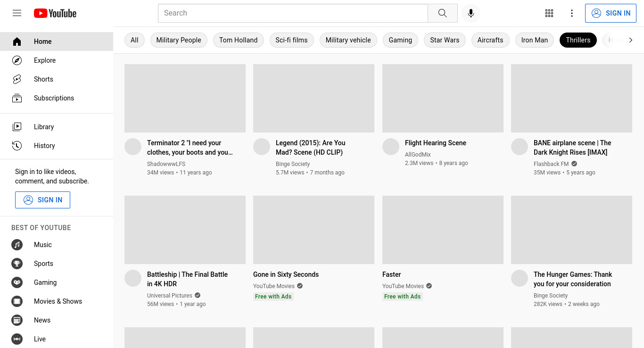Select the Aircrafts chip
The image size is (644, 348).
(490, 40)
